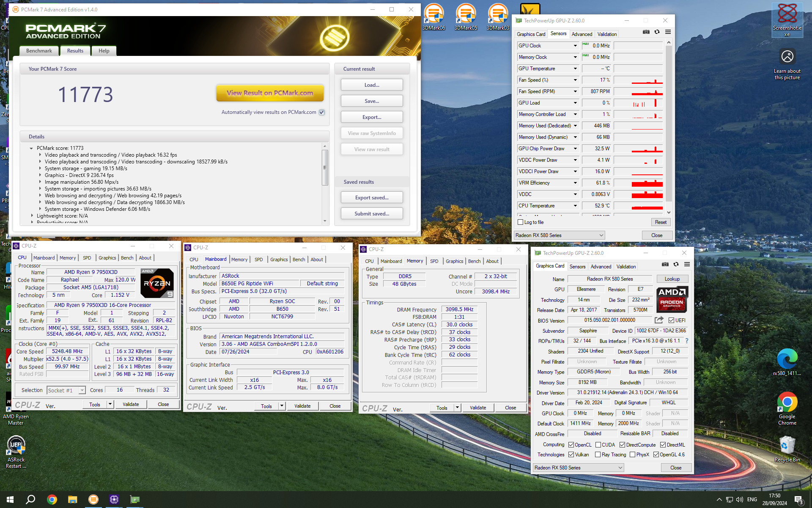Viewport: 812px width, 508px height.
Task: Open Chrome from the taskbar
Action: (x=52, y=500)
